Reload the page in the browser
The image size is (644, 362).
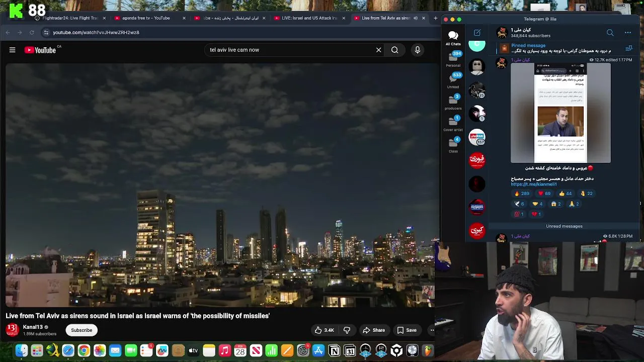coord(32,32)
